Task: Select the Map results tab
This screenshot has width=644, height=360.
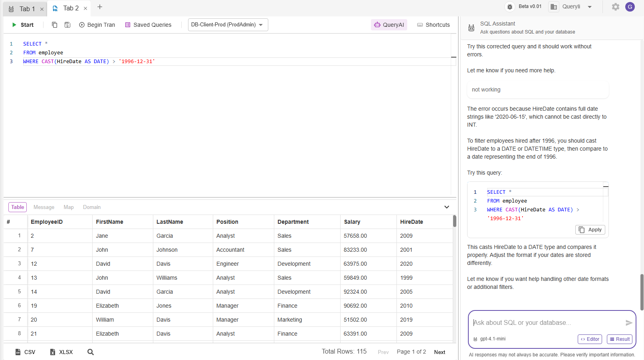Action: coord(69,207)
